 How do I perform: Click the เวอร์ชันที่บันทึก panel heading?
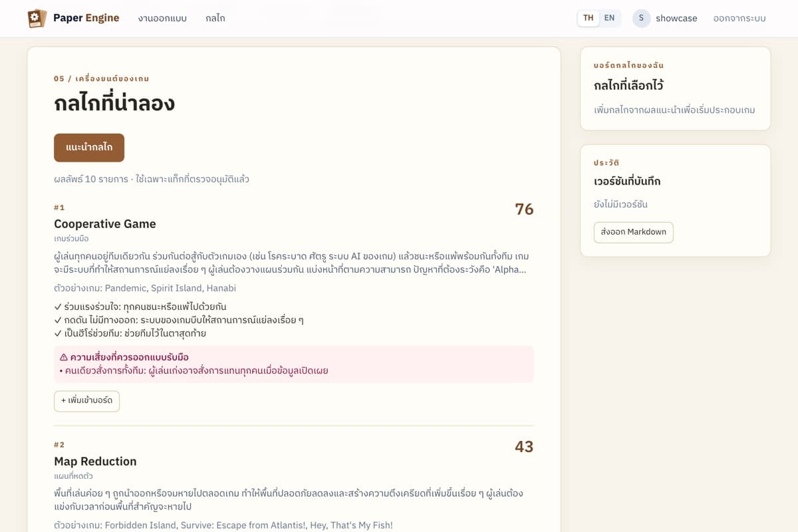pyautogui.click(x=627, y=182)
